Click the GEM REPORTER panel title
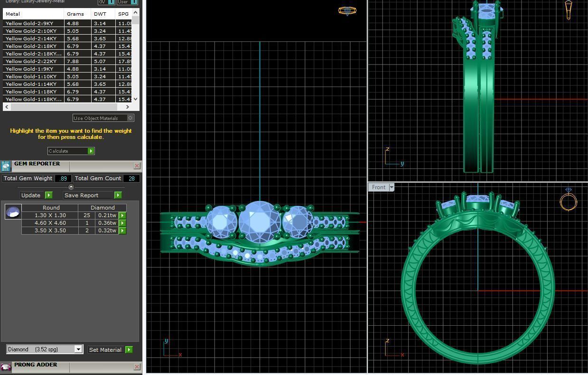This screenshot has height=375, width=588. pyautogui.click(x=37, y=164)
